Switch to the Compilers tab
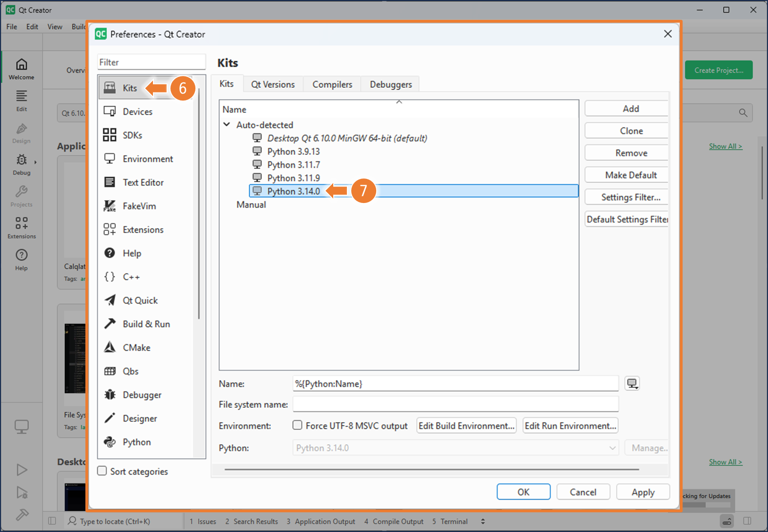 click(332, 84)
